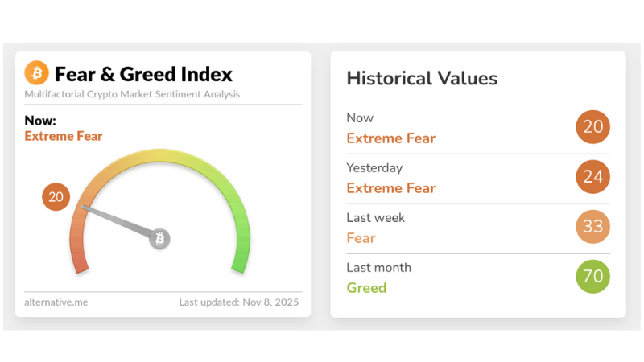Click the orange Bitcoin logo icon
The width and height of the screenshot is (644, 362).
(37, 74)
